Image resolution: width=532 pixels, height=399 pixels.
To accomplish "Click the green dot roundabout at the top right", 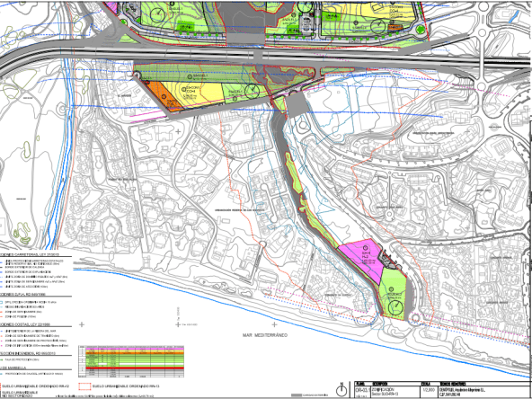I will pyautogui.click(x=420, y=29).
